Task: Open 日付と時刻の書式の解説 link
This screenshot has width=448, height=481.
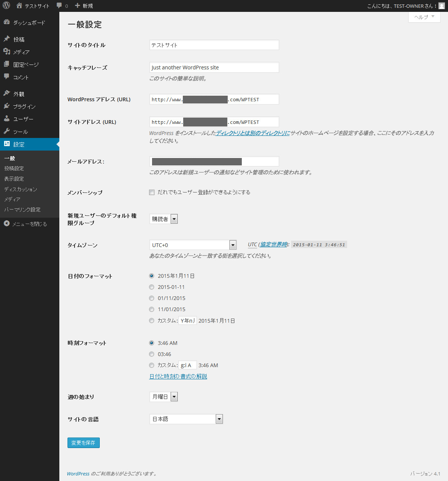Action: pyautogui.click(x=178, y=376)
